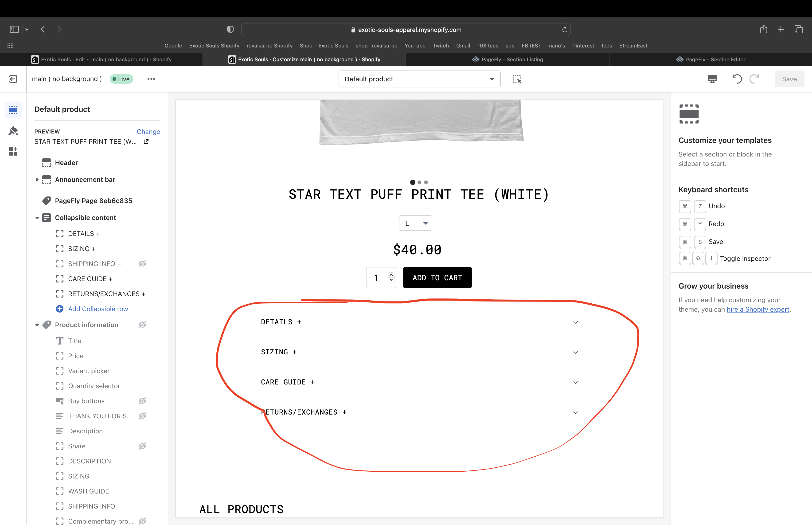Expand the Announcement bar section
Viewport: 812px width, 525px height.
[37, 180]
